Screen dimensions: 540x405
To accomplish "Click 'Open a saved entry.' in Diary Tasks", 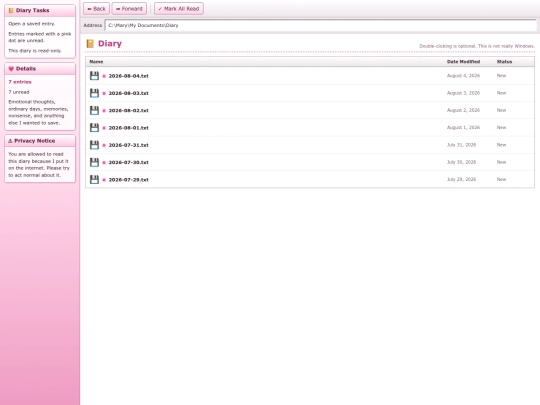I will point(32,24).
